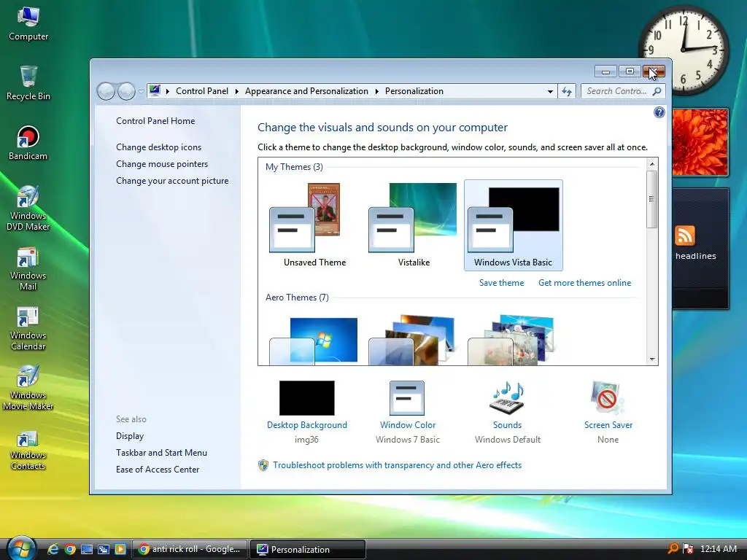This screenshot has height=560, width=747.
Task: Click the RSS headlines gadget icon
Action: (x=684, y=236)
